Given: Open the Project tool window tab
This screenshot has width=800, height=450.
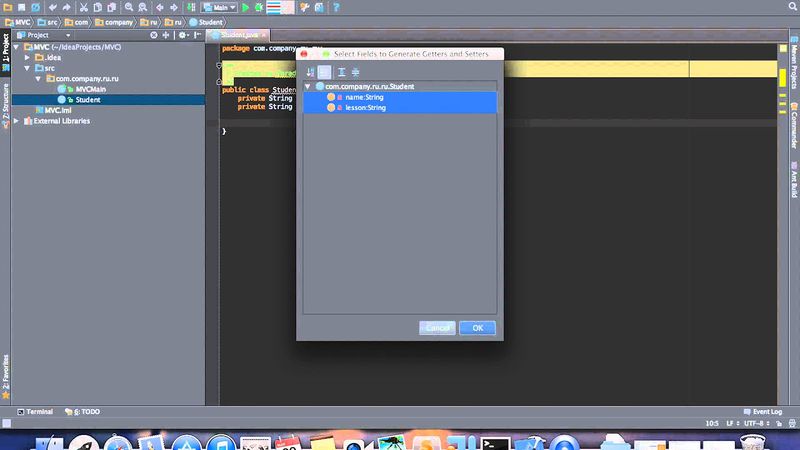Looking at the screenshot, I should tap(6, 52).
